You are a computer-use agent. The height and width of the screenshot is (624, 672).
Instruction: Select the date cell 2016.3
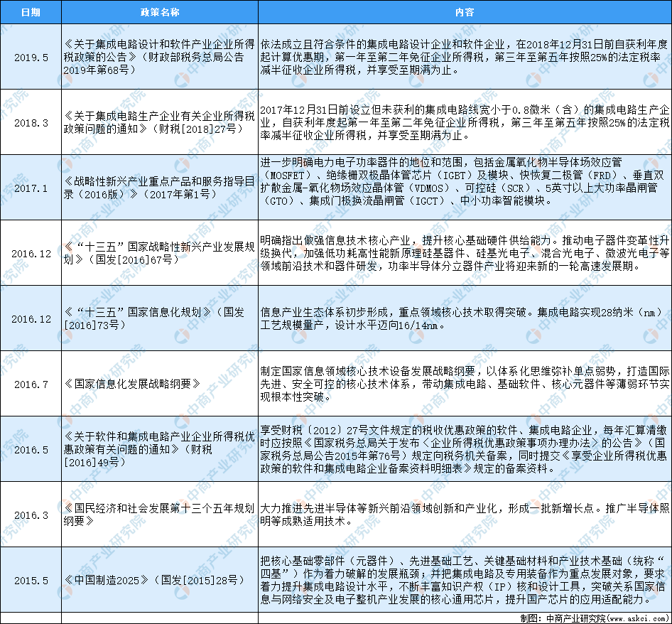click(31, 515)
